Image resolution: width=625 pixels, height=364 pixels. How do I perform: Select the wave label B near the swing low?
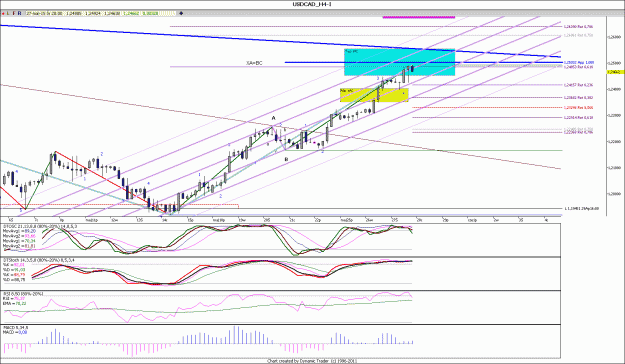pyautogui.click(x=286, y=159)
